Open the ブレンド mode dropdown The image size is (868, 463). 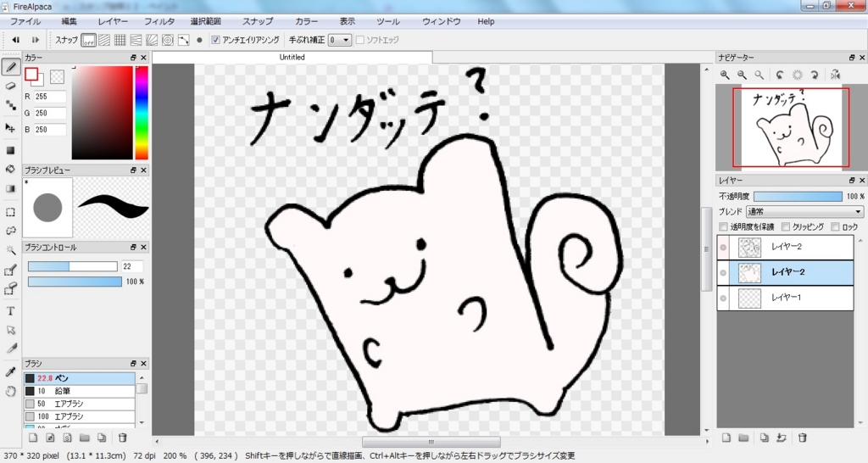[804, 211]
